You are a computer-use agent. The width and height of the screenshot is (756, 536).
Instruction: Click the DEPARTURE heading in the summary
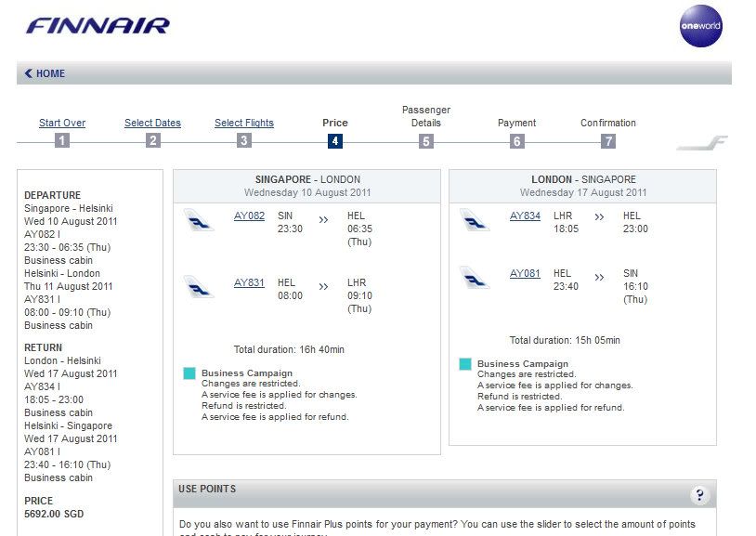[53, 195]
